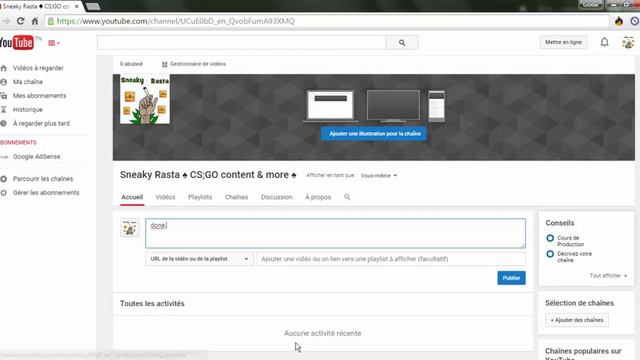The image size is (640, 360).
Task: Click the YouTube search input field
Action: click(x=242, y=42)
